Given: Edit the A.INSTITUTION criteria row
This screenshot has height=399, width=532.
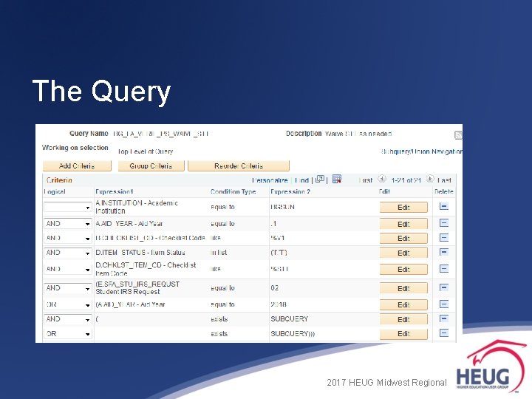Looking at the screenshot, I should click(403, 208).
